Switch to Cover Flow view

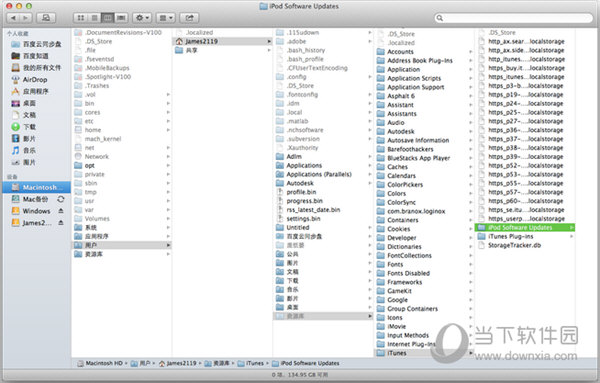pyautogui.click(x=121, y=18)
